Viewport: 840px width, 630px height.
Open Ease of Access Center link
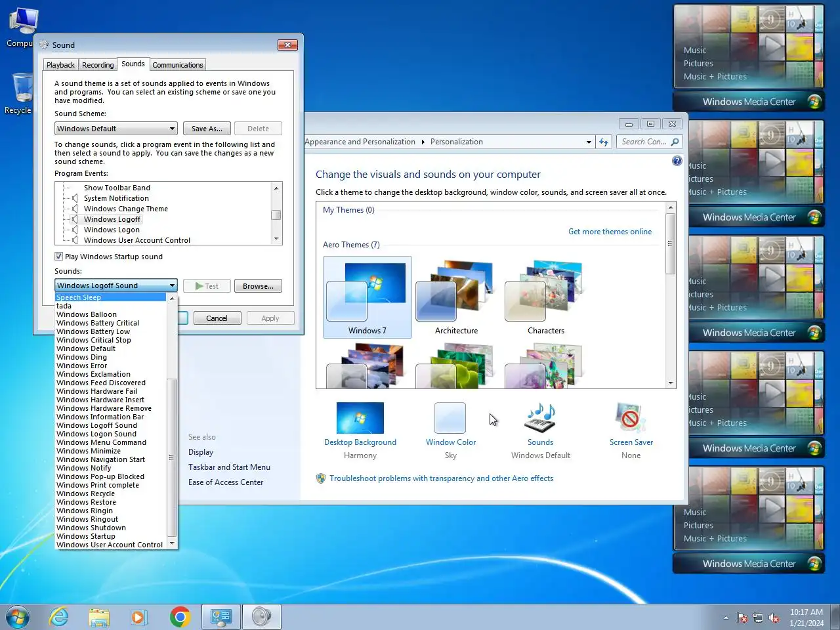click(226, 482)
